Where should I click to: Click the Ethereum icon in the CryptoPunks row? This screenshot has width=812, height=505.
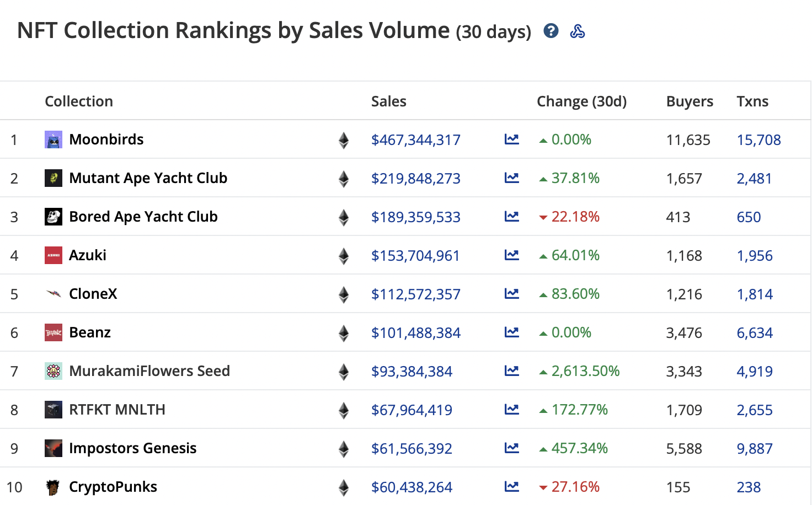pyautogui.click(x=344, y=488)
